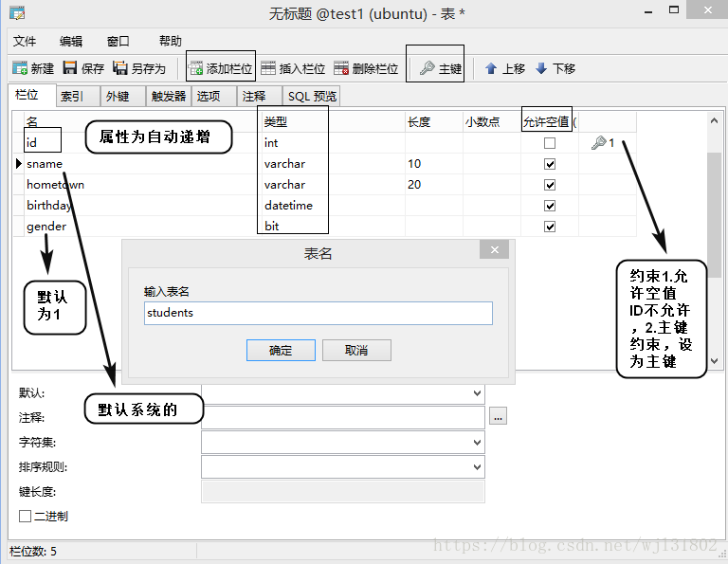Click the Save (保存) disk icon
Screen dimensions: 728x564
click(70, 68)
